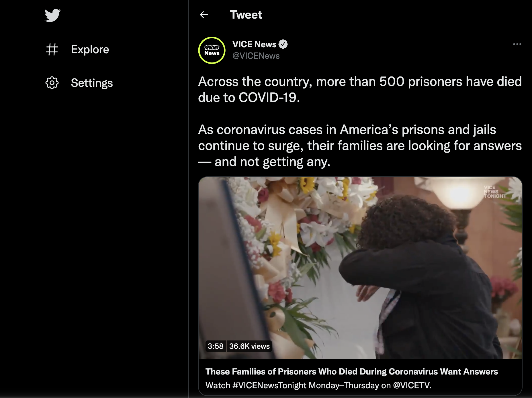Click the Settings gear icon
The image size is (532, 398).
52,83
